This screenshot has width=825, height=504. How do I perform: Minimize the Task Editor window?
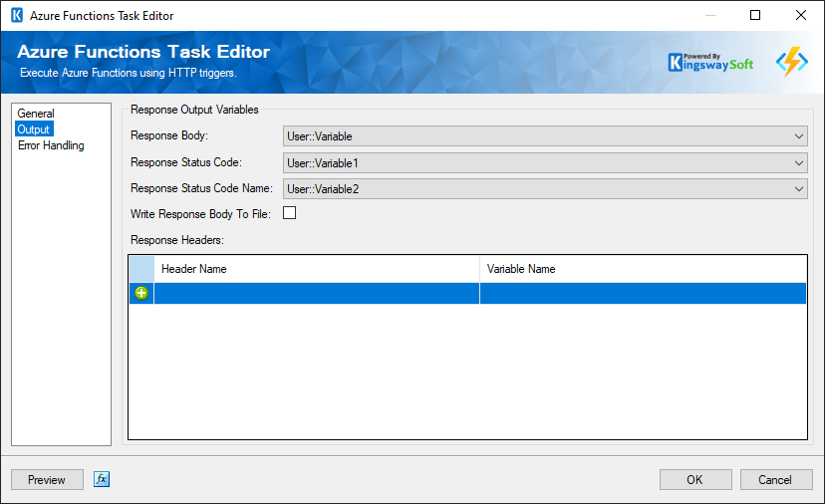point(710,15)
